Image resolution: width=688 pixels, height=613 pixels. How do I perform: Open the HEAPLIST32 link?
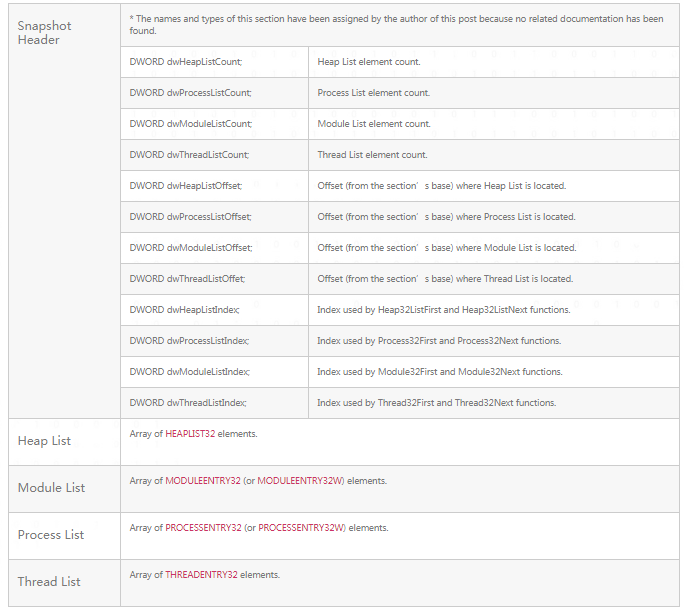coord(190,434)
